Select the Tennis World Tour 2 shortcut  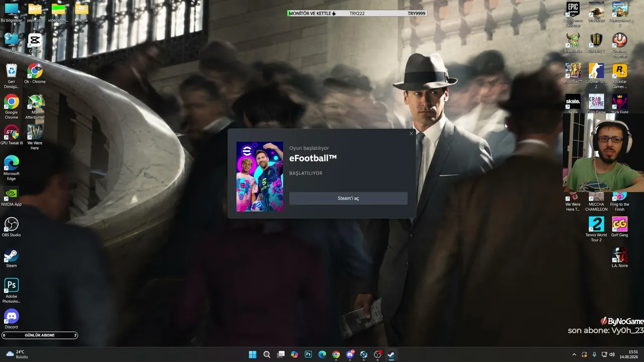[596, 229]
